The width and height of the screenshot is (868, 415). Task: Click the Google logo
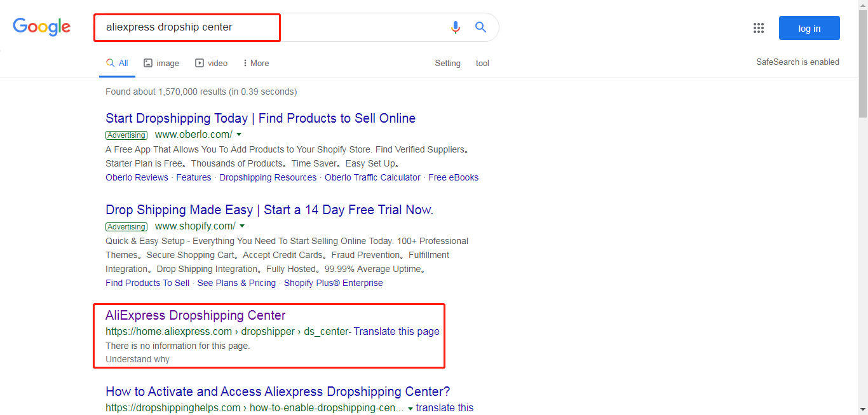click(42, 27)
